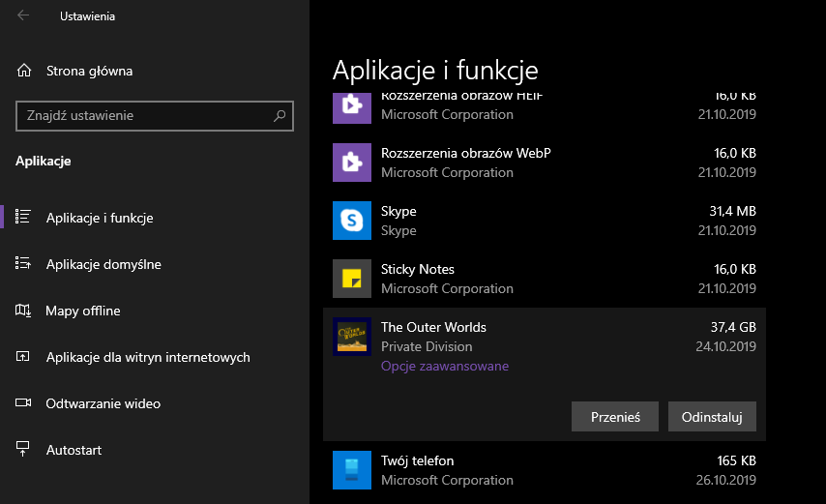Go back with the arrow icon
Viewport: 826px width, 504px height.
[23, 15]
